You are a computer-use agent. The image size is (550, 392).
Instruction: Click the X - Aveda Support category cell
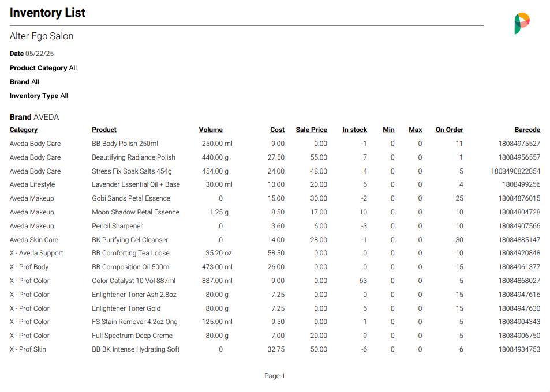[x=36, y=253]
